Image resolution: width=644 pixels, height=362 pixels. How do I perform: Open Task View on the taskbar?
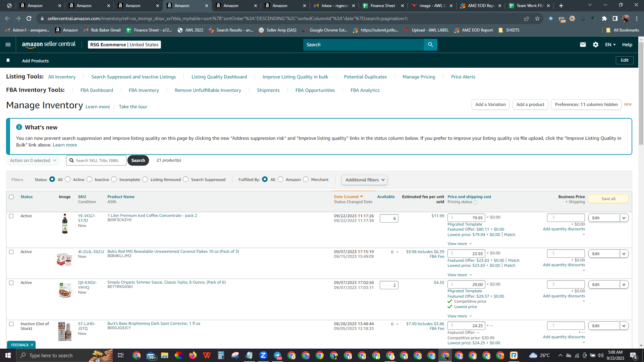pyautogui.click(x=121, y=355)
